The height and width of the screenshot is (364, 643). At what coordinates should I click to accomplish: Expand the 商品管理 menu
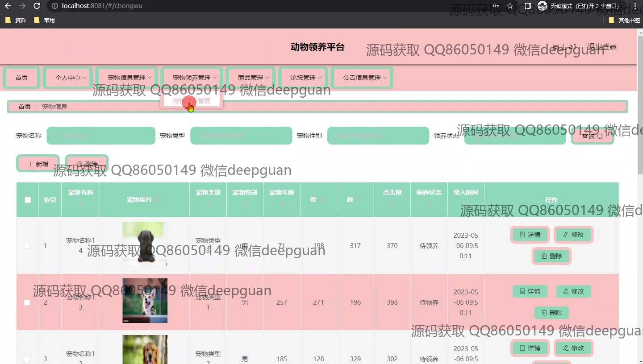[x=251, y=78]
